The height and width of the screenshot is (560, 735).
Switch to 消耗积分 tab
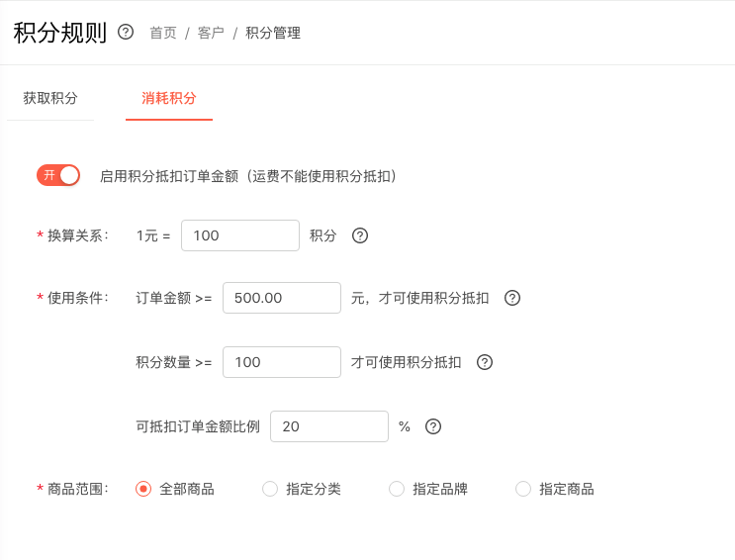pyautogui.click(x=169, y=98)
